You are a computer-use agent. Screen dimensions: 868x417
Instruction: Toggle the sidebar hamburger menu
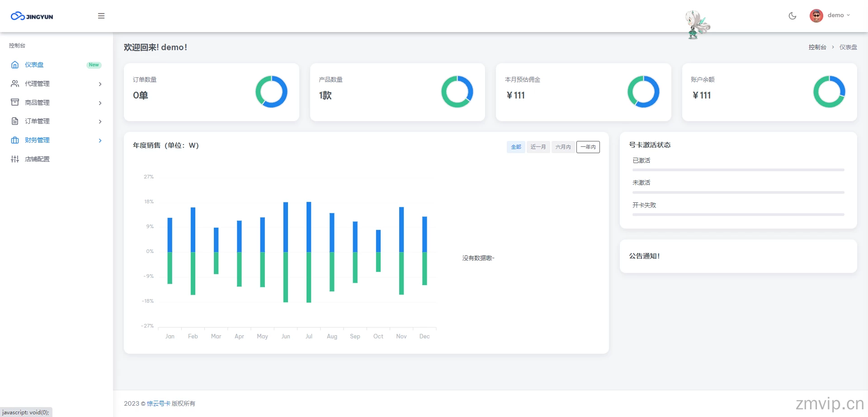101,16
